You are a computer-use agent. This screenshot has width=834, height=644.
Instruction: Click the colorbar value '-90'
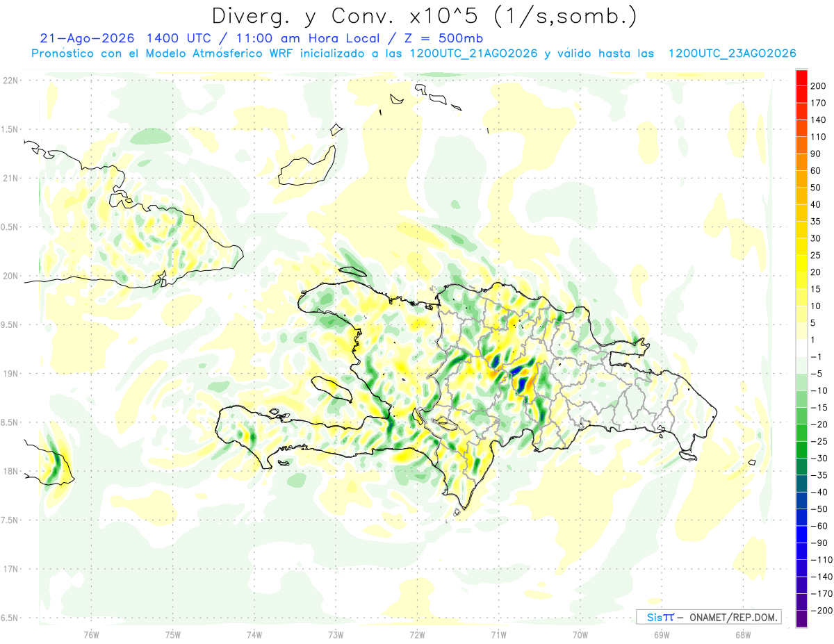[819, 543]
